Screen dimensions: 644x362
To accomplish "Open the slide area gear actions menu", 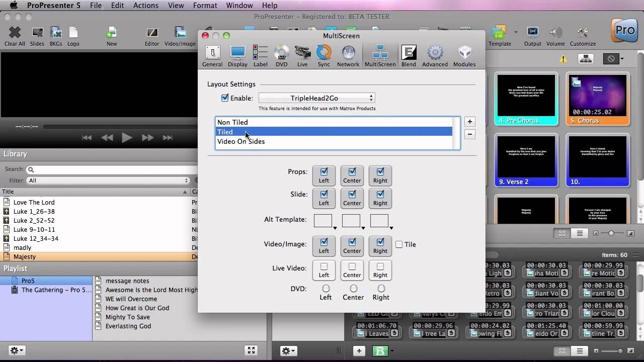I will (289, 350).
